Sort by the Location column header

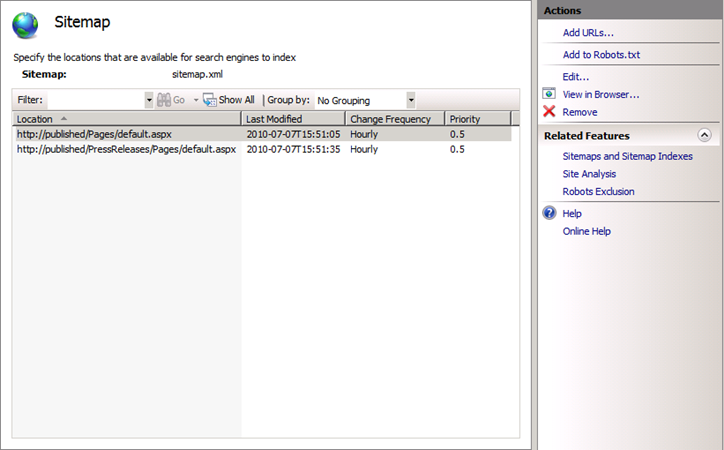click(126, 119)
